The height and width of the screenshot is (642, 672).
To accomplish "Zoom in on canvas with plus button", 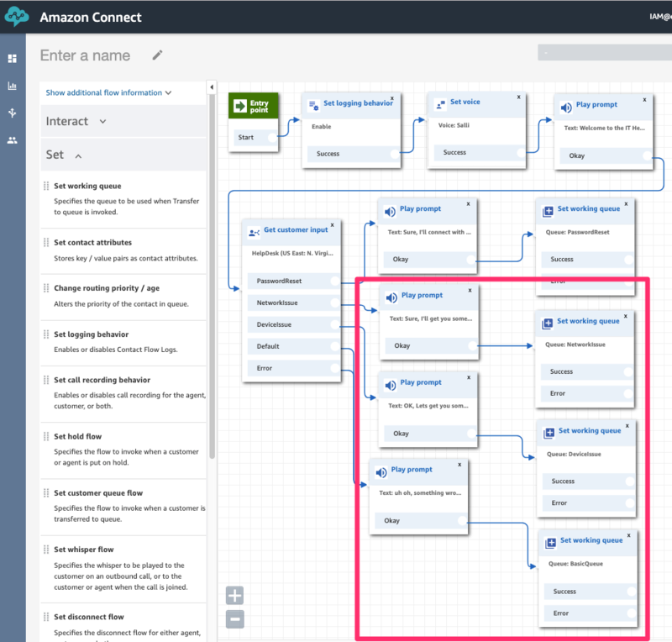I will pos(235,595).
